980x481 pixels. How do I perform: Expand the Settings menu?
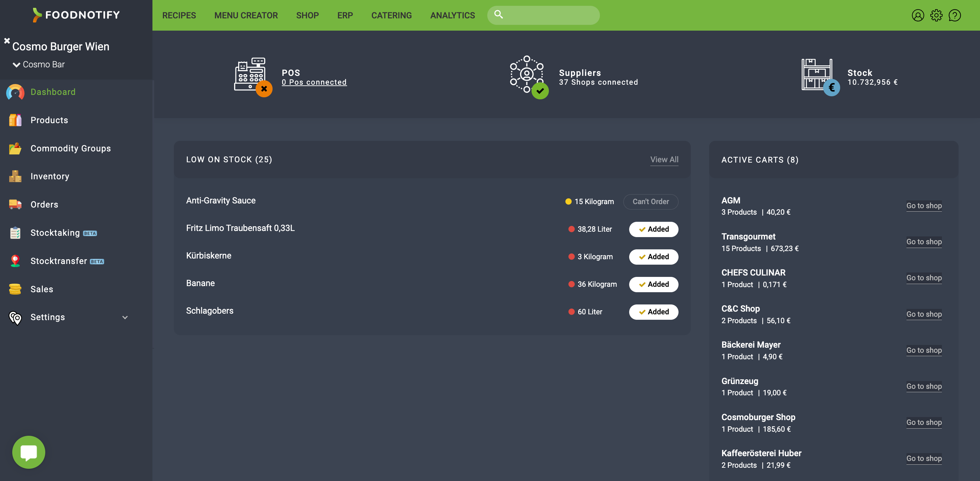(125, 317)
